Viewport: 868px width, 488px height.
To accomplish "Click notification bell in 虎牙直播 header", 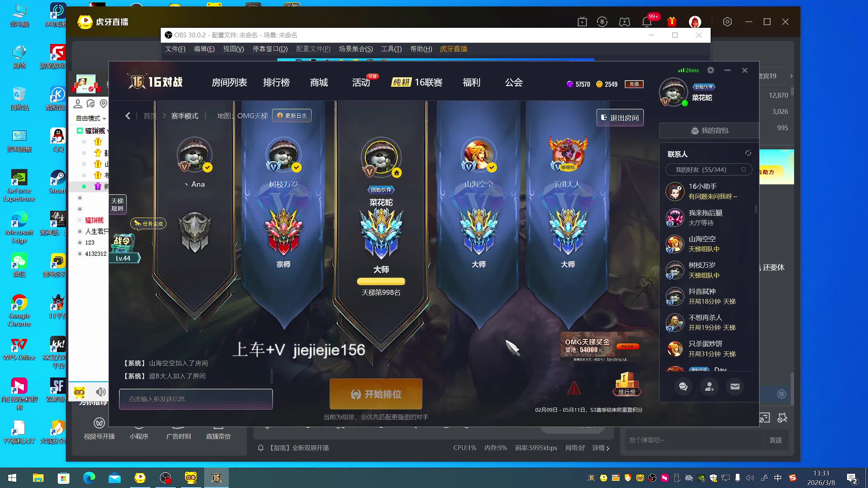I will [647, 22].
